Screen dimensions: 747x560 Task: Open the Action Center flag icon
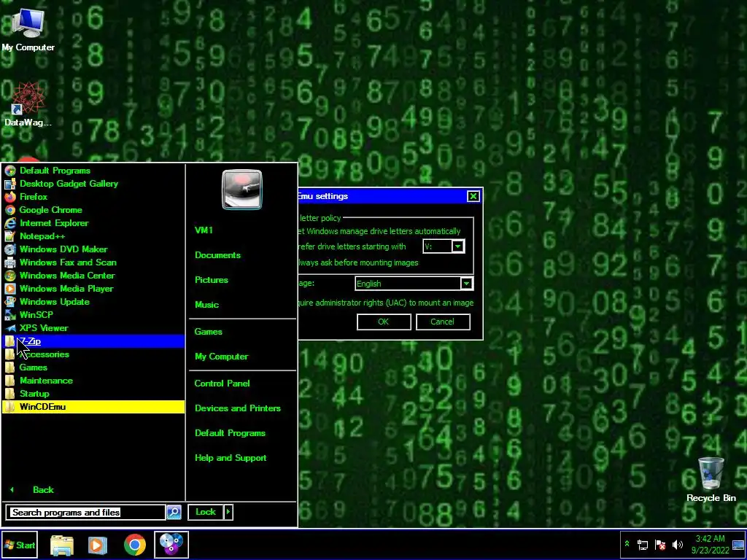click(x=660, y=545)
